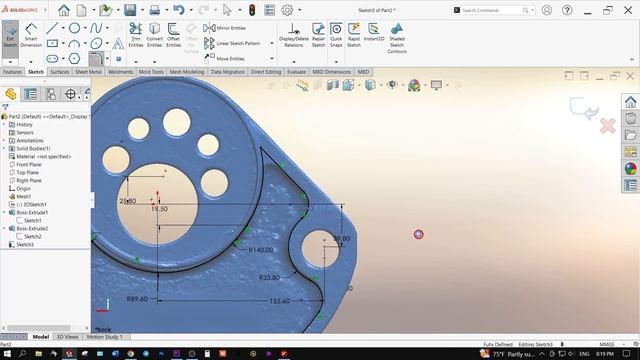
Task: Open the 3D Views tab
Action: coord(67,337)
